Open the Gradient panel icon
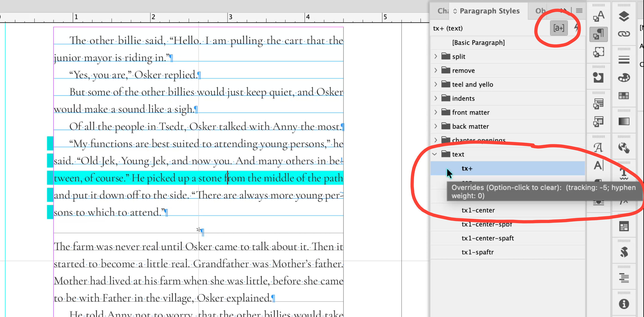 pos(624,121)
